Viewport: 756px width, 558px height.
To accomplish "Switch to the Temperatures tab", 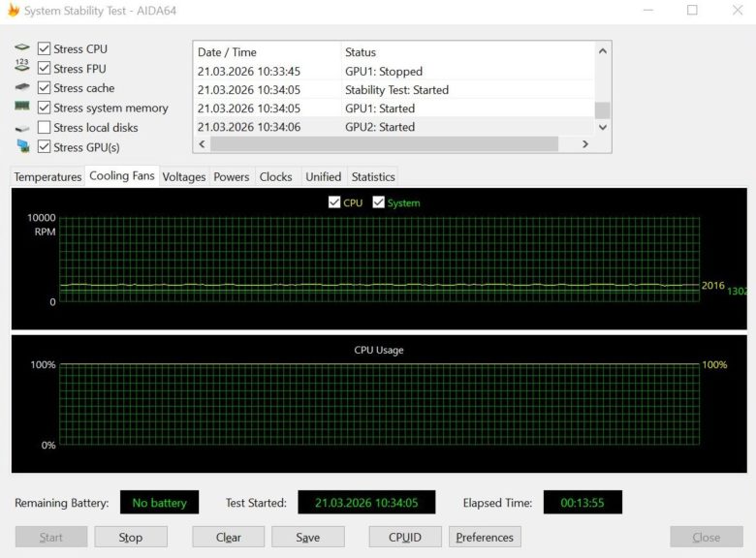I will point(47,177).
